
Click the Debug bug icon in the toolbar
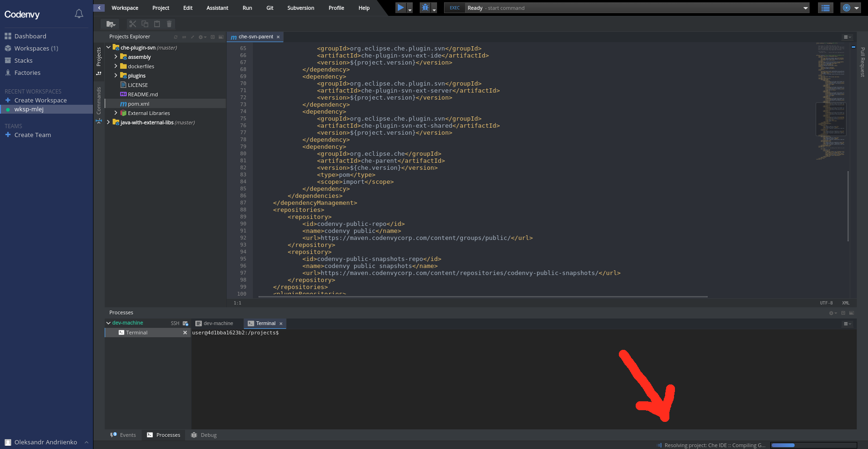(x=425, y=7)
